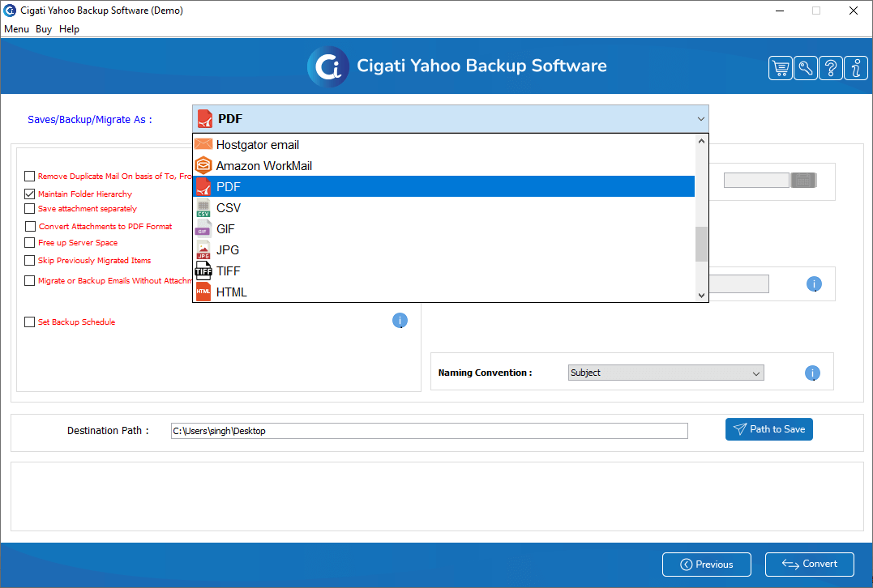Click the Hostgator email envelope icon
The image size is (873, 588).
pos(203,145)
